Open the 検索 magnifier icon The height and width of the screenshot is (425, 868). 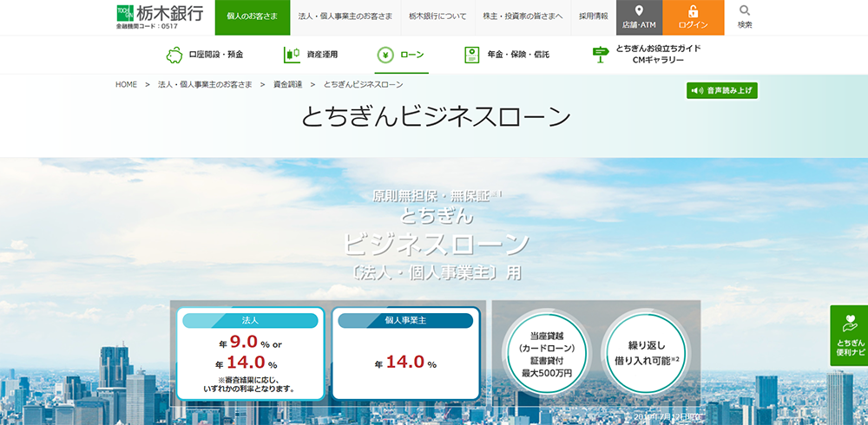[x=745, y=11]
